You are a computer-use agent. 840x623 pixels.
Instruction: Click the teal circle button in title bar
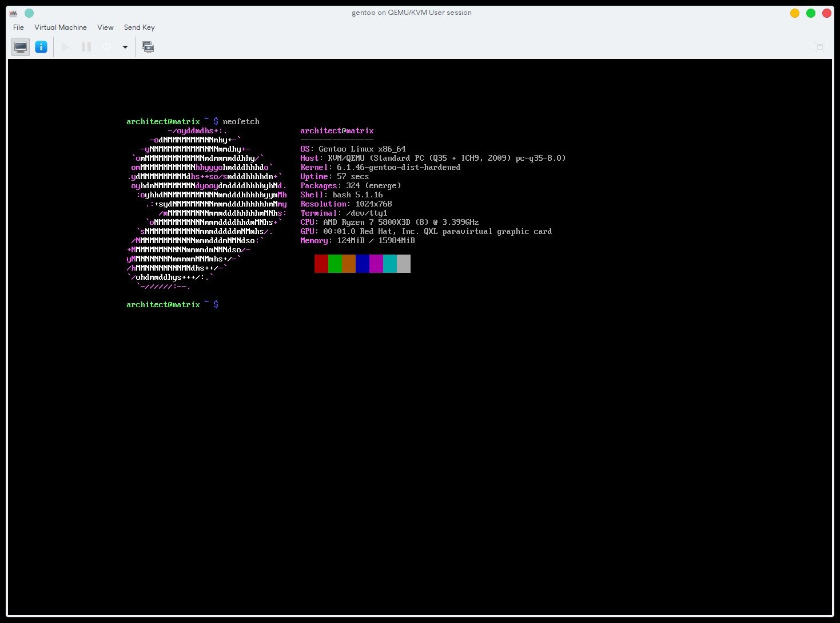click(29, 13)
